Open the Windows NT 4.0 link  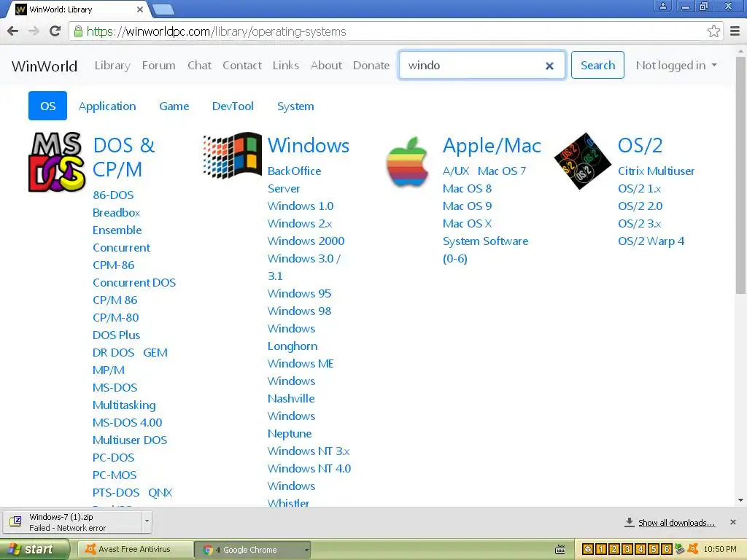click(x=309, y=469)
